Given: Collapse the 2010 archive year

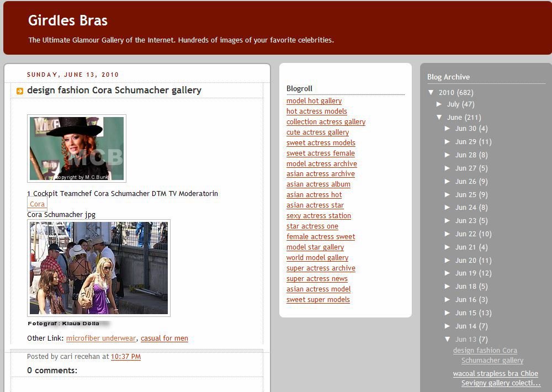Looking at the screenshot, I should pos(431,93).
